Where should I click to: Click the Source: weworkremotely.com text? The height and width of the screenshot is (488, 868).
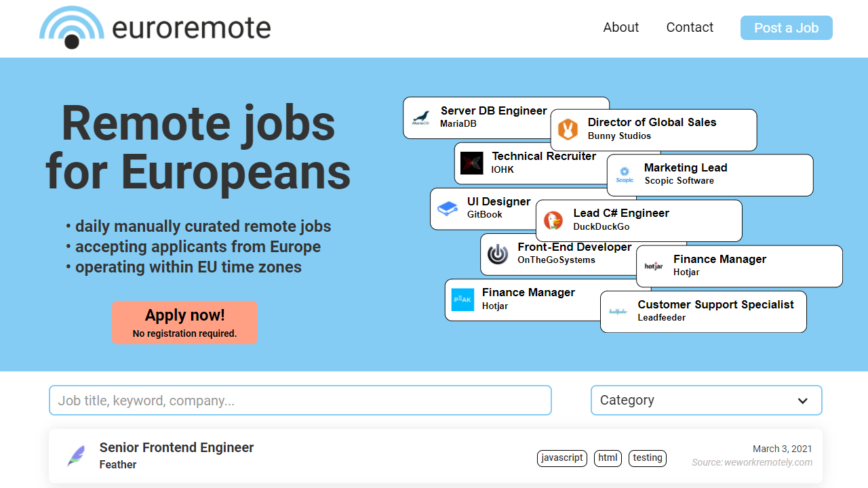tap(752, 462)
